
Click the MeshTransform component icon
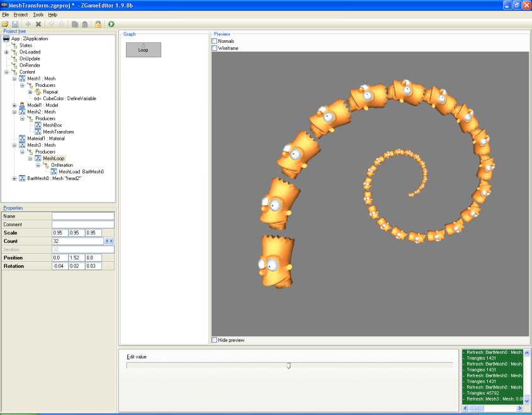tap(38, 132)
